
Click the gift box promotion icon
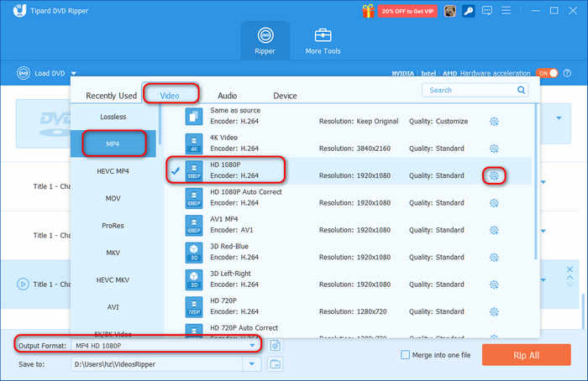[x=368, y=11]
